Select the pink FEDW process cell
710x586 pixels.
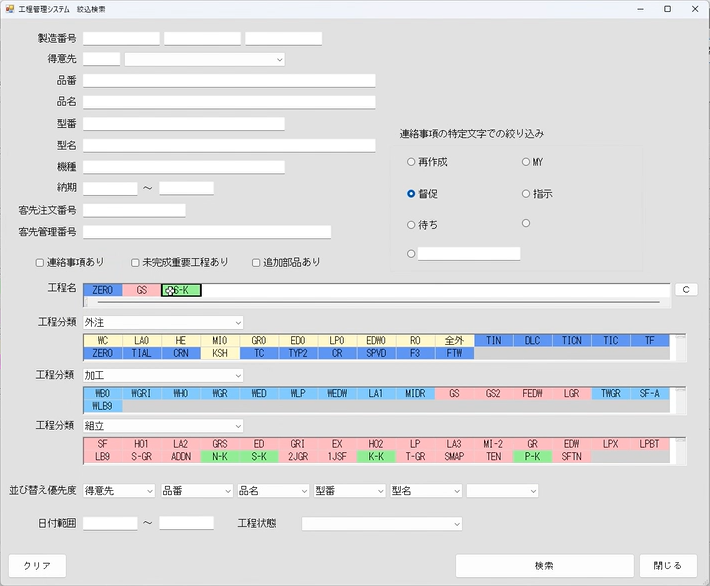532,394
